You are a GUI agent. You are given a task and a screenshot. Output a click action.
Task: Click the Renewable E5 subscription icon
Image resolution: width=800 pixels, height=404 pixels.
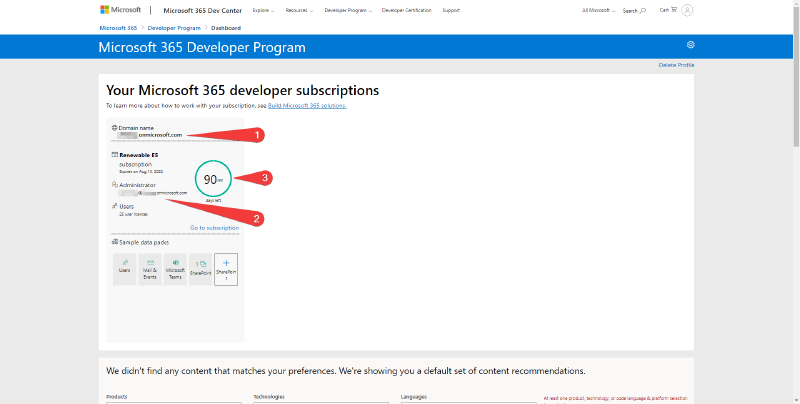[114, 154]
